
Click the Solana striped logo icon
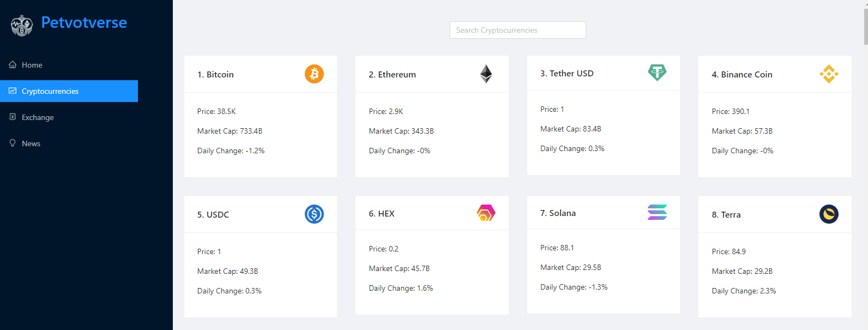tap(657, 212)
